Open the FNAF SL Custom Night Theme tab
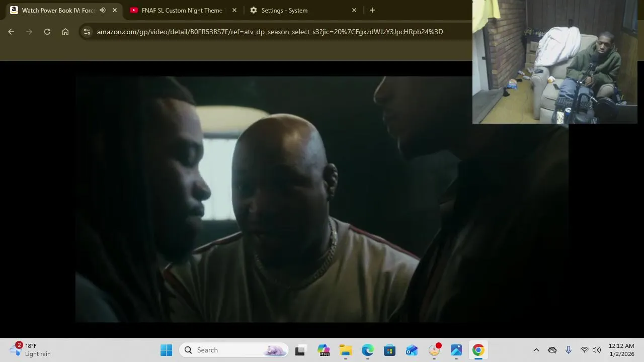The height and width of the screenshot is (362, 644). (x=182, y=10)
